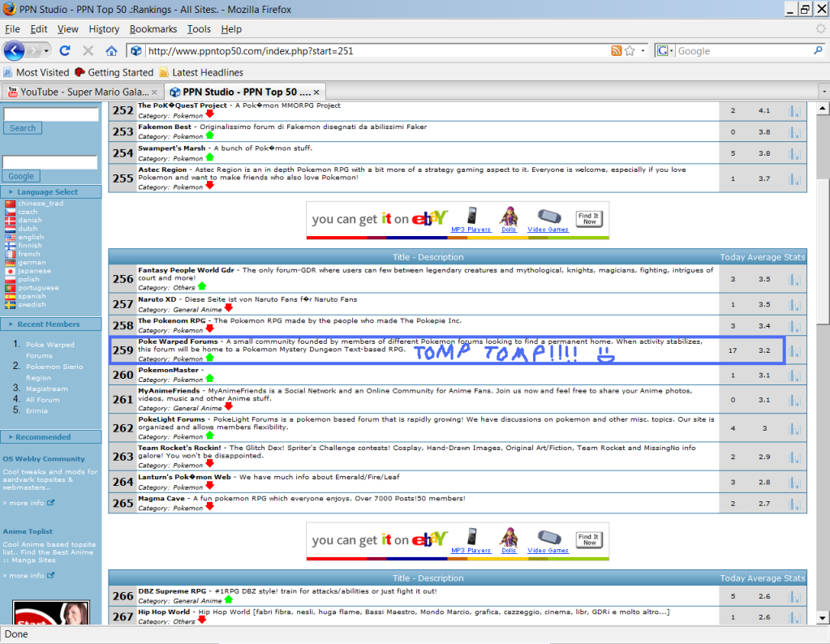
Task: Click the Dolls link in lower eBay ad
Action: (509, 551)
